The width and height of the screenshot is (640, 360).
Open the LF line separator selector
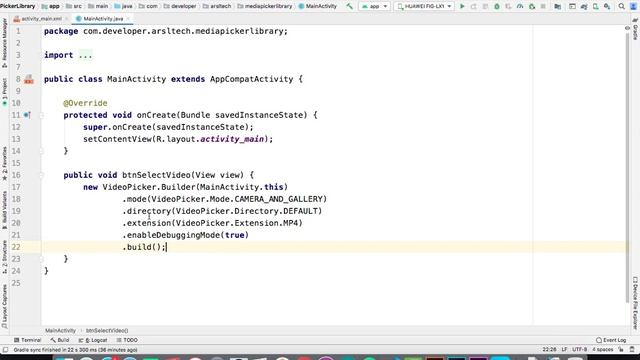(x=564, y=350)
